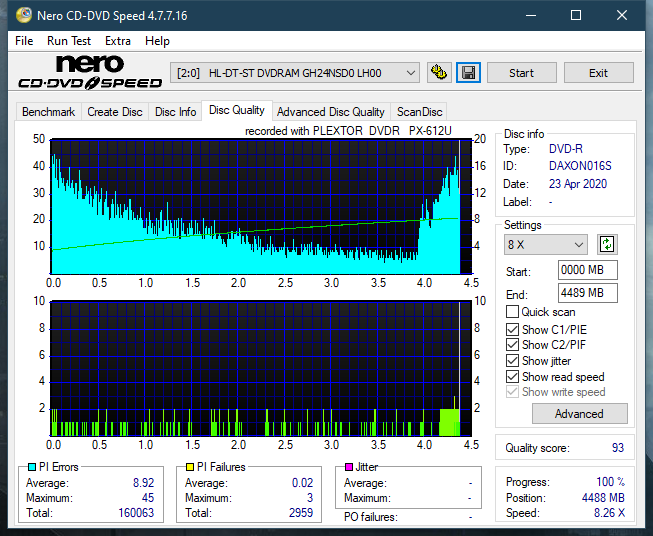Click the save floppy disk icon

coord(469,73)
